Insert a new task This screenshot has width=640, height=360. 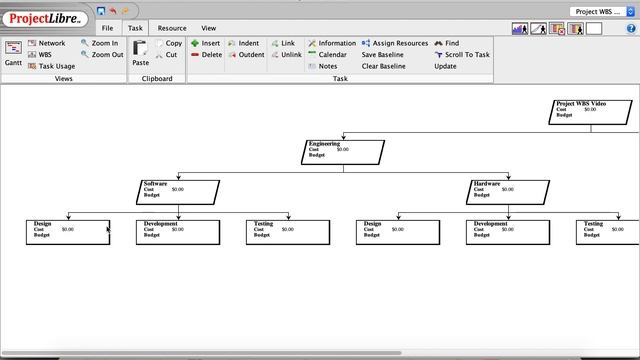point(205,43)
